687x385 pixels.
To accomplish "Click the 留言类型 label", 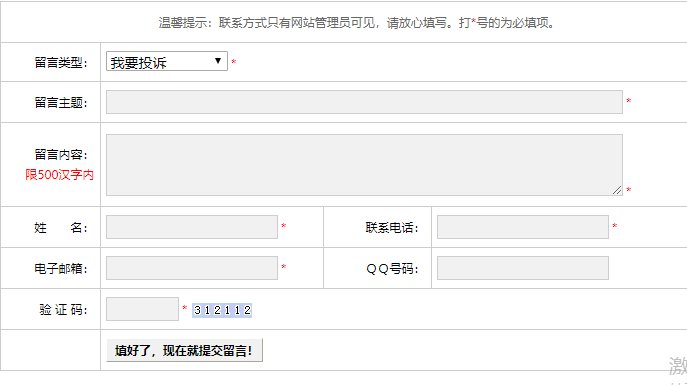I will click(61, 63).
